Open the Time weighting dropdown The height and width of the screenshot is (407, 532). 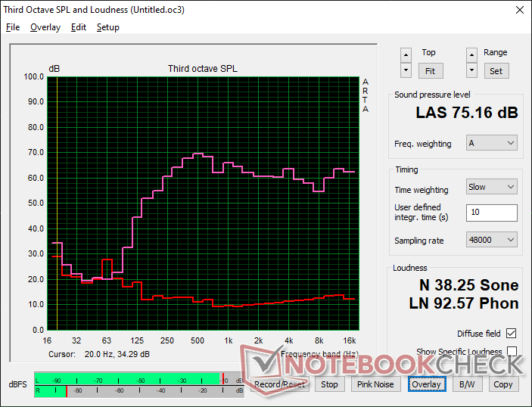[492, 187]
